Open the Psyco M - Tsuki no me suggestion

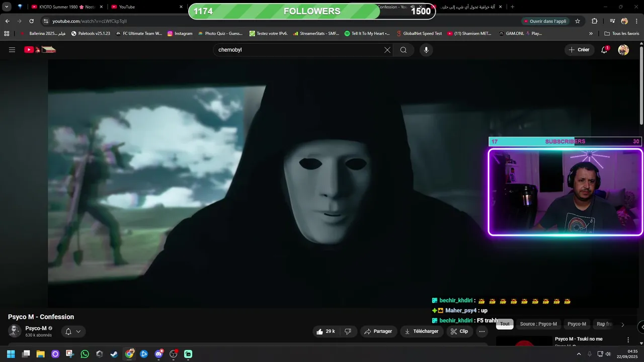[x=579, y=339]
